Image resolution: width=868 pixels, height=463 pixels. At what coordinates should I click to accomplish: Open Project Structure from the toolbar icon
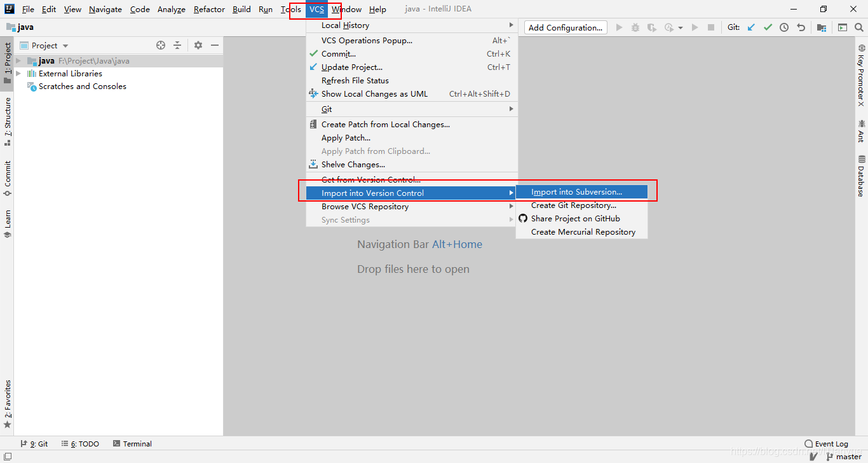click(x=822, y=27)
